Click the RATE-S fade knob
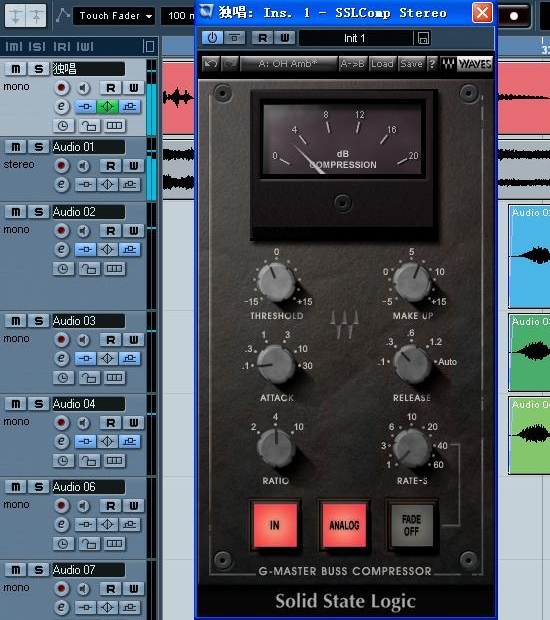 (412, 447)
